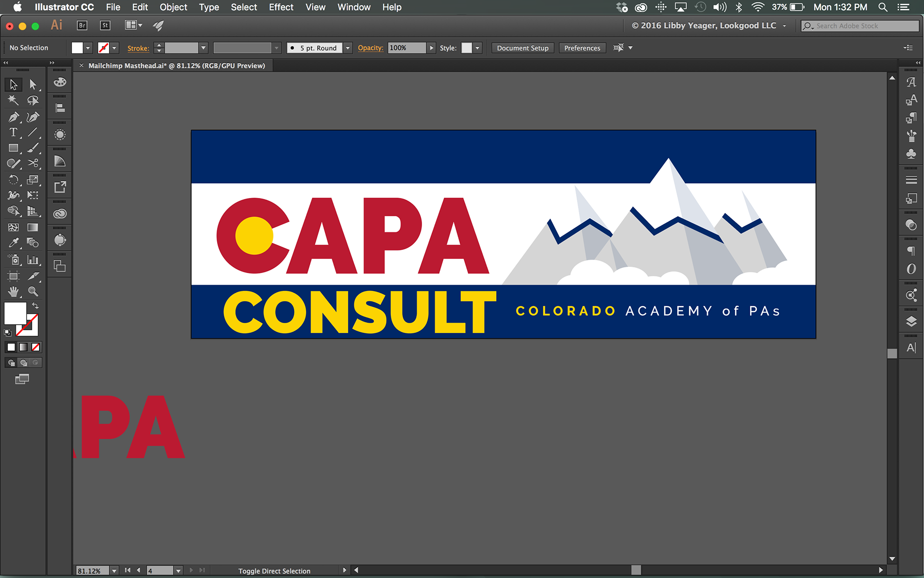Open the Transparency panel icon

pos(911,225)
